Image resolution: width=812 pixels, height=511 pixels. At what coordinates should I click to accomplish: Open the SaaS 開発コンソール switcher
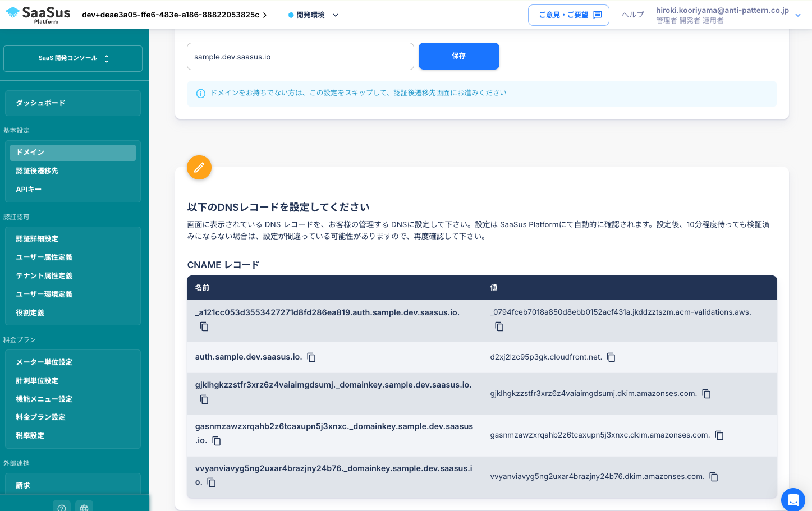click(72, 58)
